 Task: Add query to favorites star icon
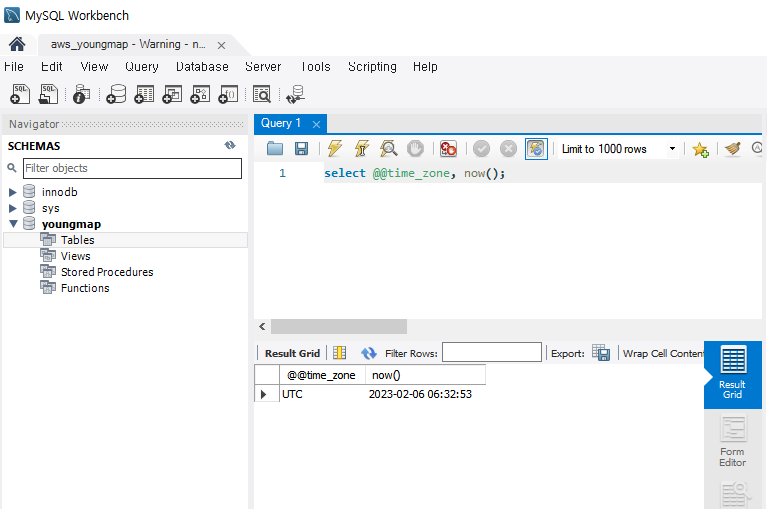click(700, 149)
